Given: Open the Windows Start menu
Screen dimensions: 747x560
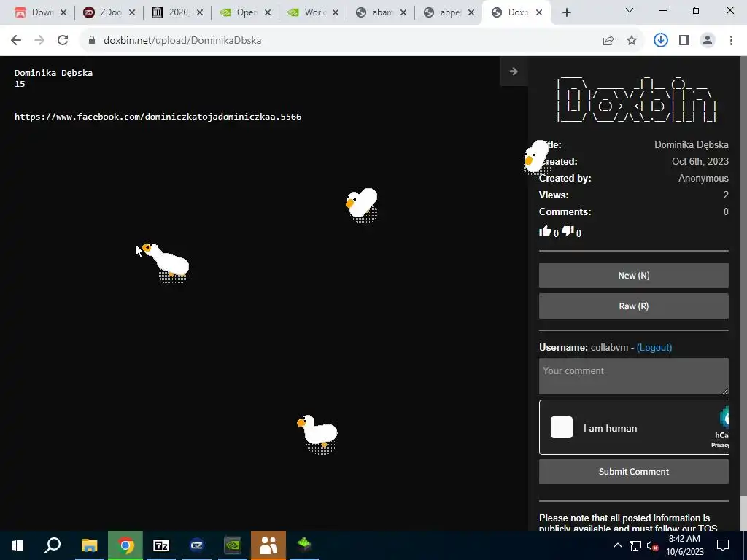Looking at the screenshot, I should pos(18,545).
